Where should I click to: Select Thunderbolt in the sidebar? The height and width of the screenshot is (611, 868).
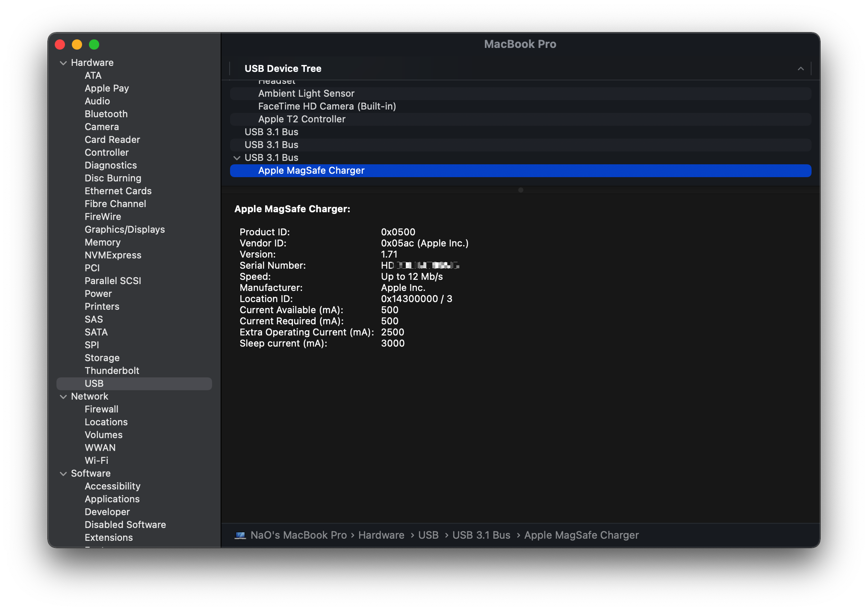pos(112,371)
